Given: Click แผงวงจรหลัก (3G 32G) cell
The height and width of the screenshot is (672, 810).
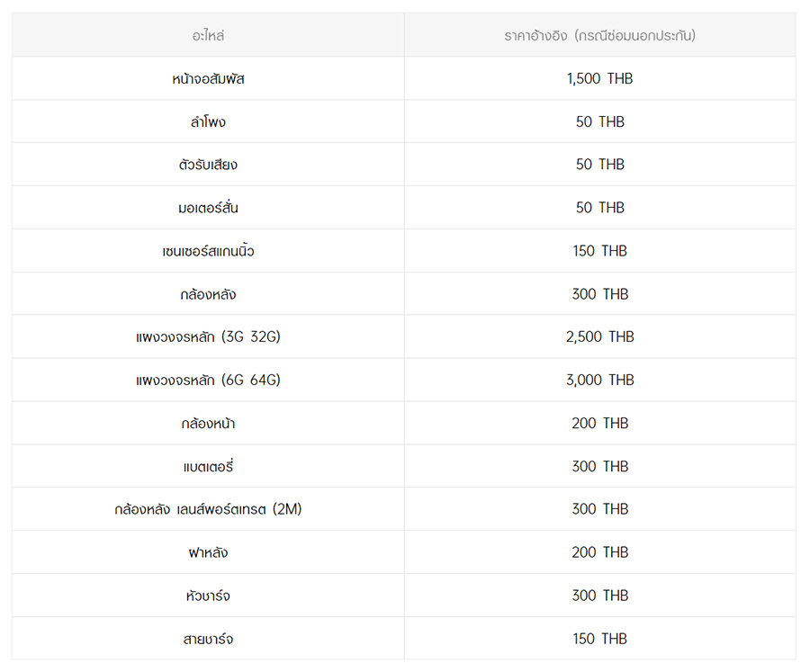Looking at the screenshot, I should [x=208, y=336].
